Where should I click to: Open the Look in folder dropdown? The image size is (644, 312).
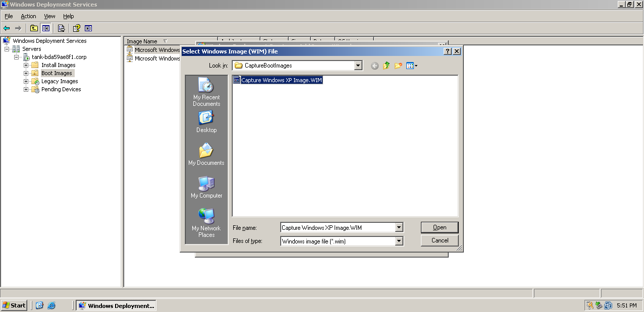point(358,66)
